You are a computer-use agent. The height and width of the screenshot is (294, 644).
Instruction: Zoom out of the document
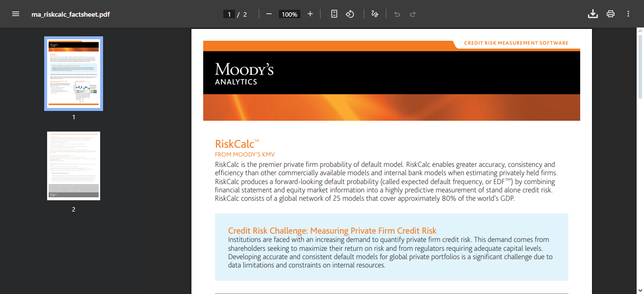pos(268,14)
